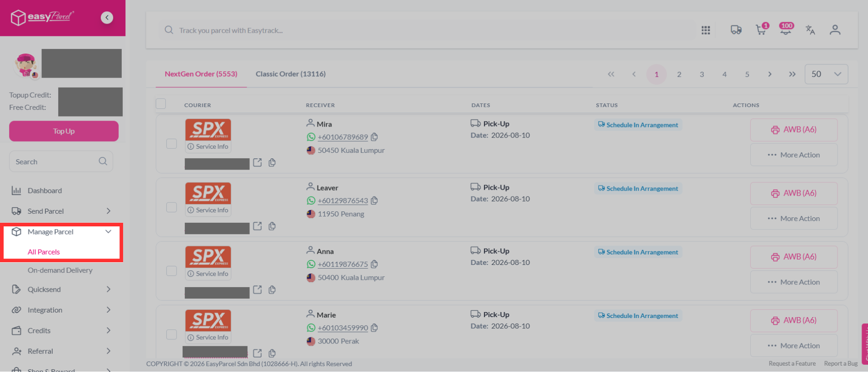The image size is (868, 372).
Task: Click the Top Up button
Action: point(64,131)
